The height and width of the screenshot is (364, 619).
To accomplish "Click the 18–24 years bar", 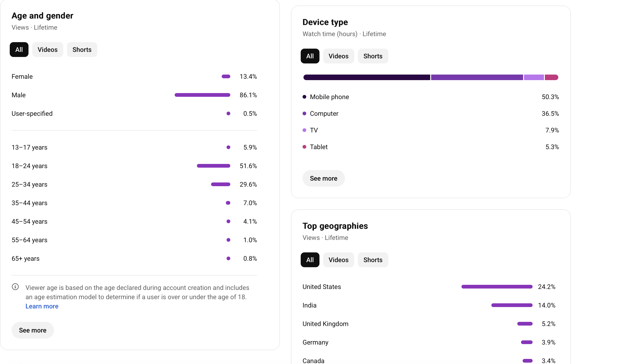I will (x=213, y=166).
